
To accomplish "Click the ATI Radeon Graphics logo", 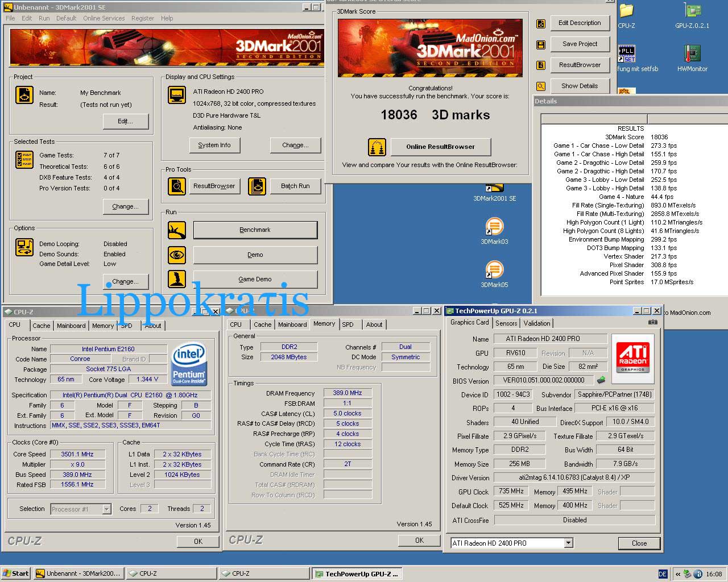I will coord(633,359).
